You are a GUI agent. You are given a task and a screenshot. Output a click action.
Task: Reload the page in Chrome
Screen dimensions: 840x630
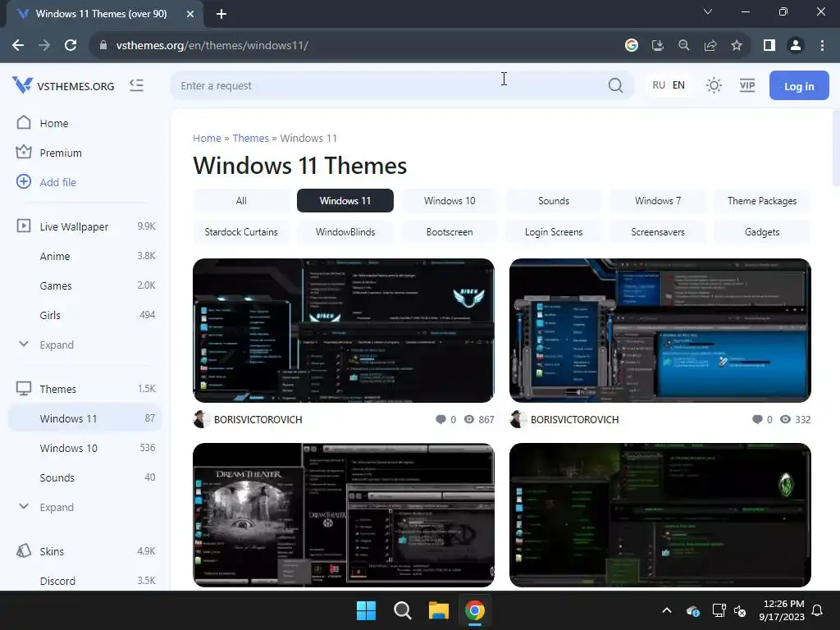[71, 45]
